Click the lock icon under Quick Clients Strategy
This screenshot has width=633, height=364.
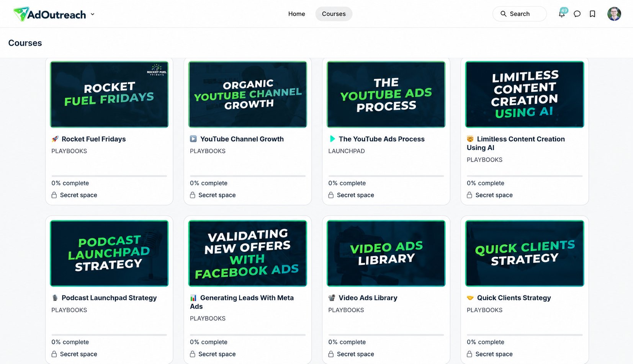coord(469,354)
